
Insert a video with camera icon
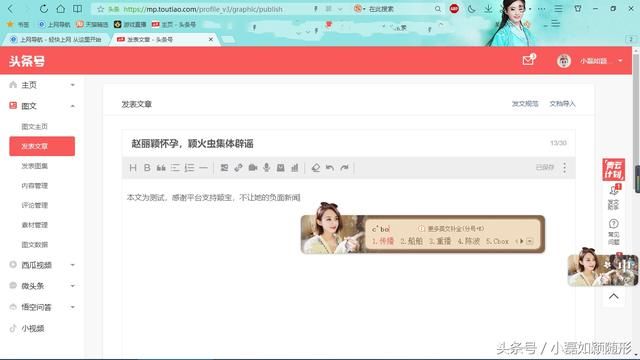click(253, 168)
